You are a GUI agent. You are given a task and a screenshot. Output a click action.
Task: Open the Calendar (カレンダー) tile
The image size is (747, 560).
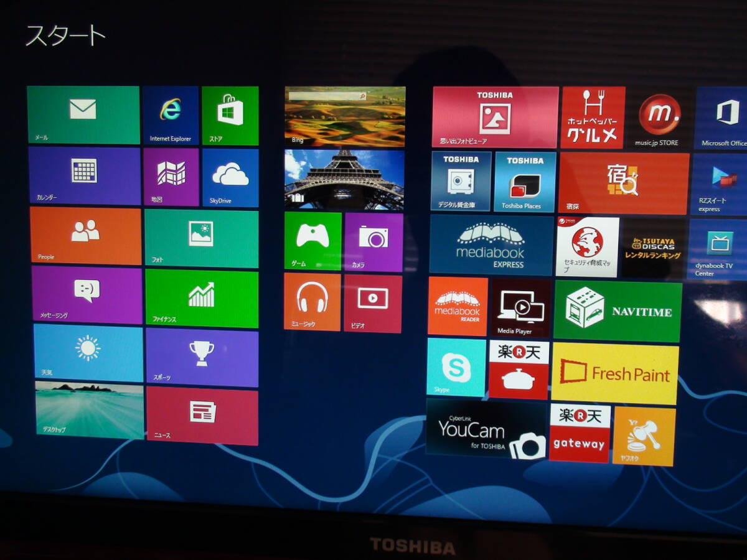[85, 175]
